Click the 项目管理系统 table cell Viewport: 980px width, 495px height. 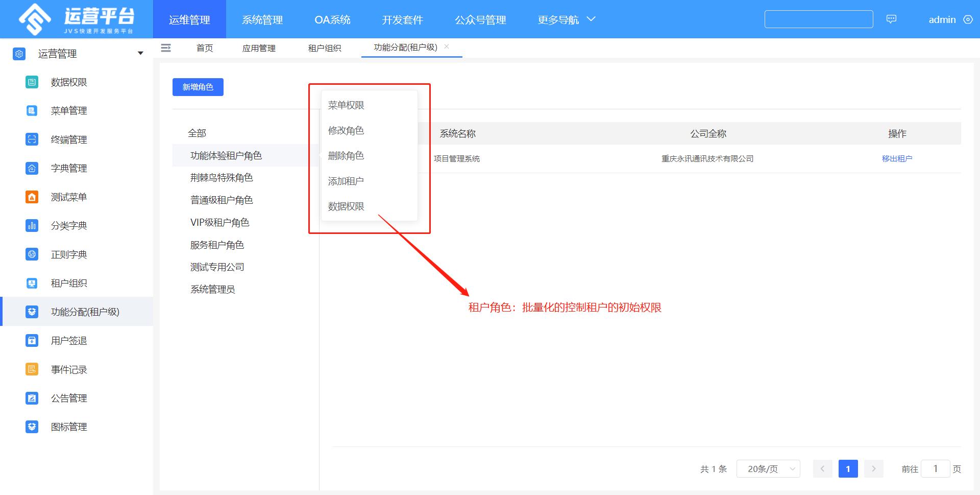(x=457, y=159)
